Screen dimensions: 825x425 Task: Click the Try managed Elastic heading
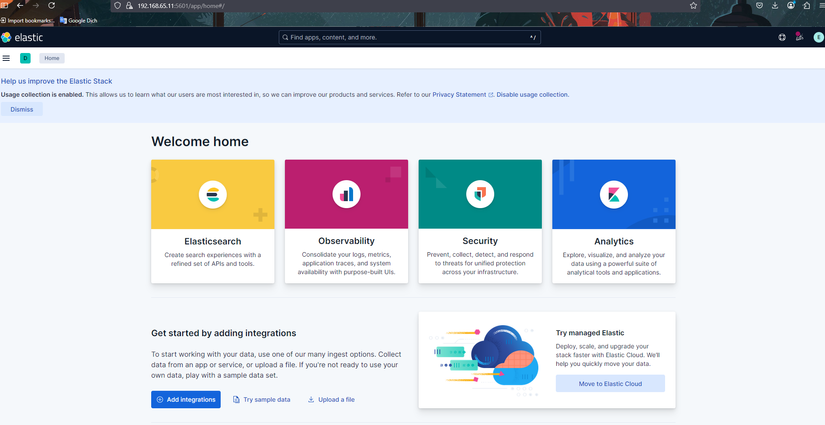pyautogui.click(x=590, y=333)
